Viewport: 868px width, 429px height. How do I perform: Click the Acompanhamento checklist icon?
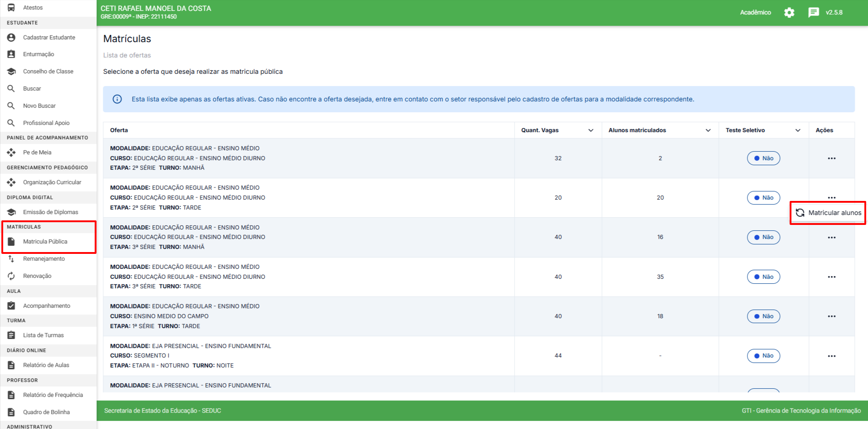[11, 306]
